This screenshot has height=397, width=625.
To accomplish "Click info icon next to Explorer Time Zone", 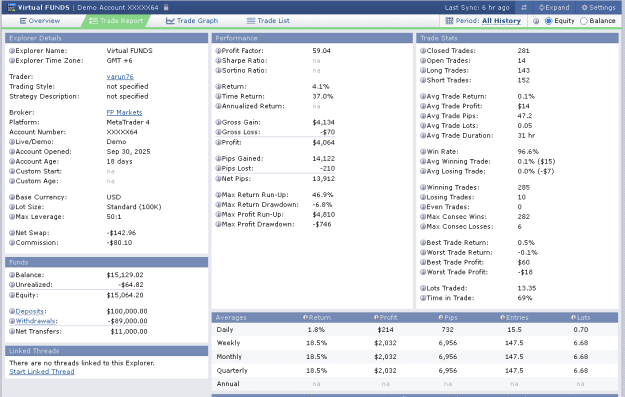I will tap(12, 61).
